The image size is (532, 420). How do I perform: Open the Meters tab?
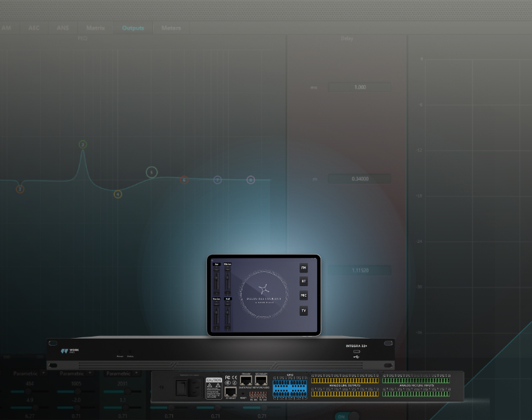coord(171,28)
